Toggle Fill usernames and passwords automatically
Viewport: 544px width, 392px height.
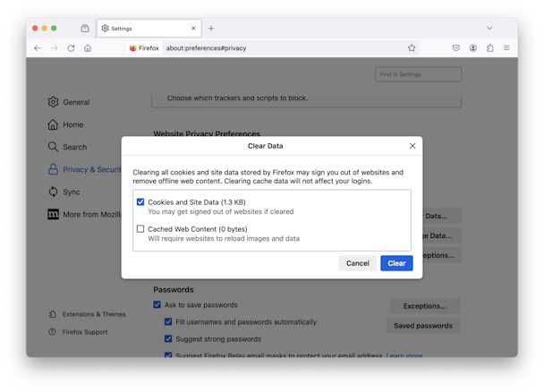click(x=168, y=322)
